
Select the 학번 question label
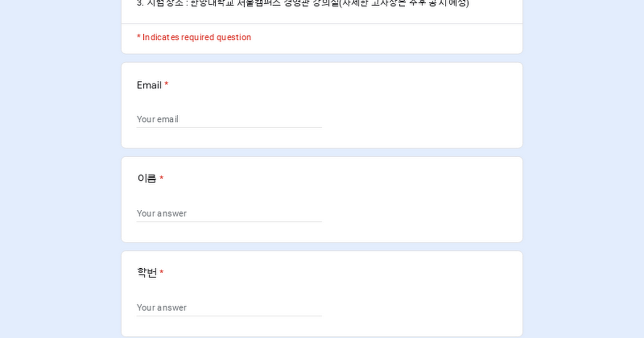[147, 273]
